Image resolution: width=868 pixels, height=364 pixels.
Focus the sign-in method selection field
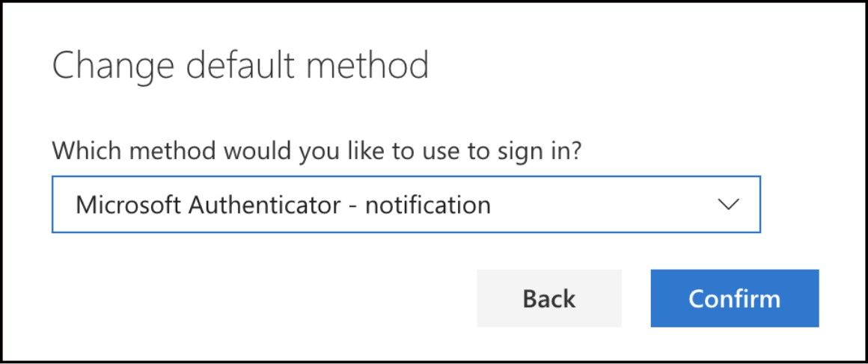(406, 204)
